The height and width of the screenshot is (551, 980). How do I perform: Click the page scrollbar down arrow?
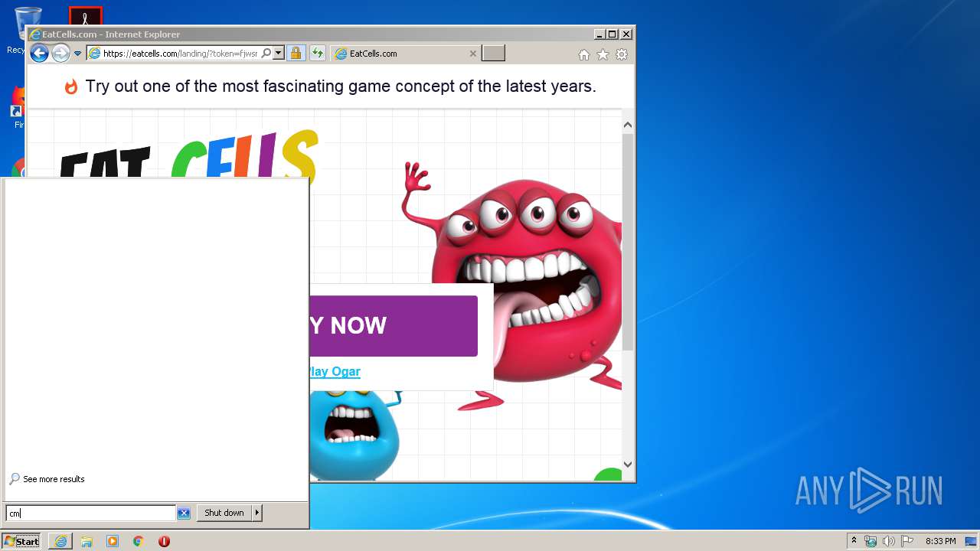628,464
